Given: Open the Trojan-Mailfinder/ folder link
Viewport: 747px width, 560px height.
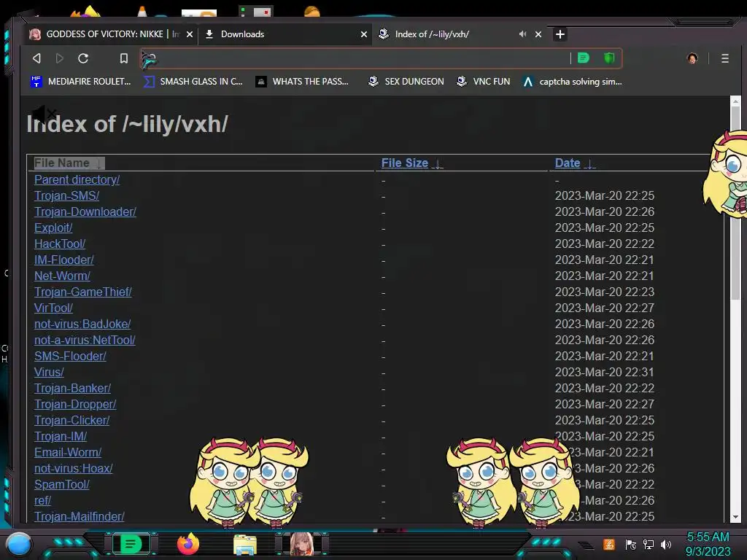Looking at the screenshot, I should (79, 516).
